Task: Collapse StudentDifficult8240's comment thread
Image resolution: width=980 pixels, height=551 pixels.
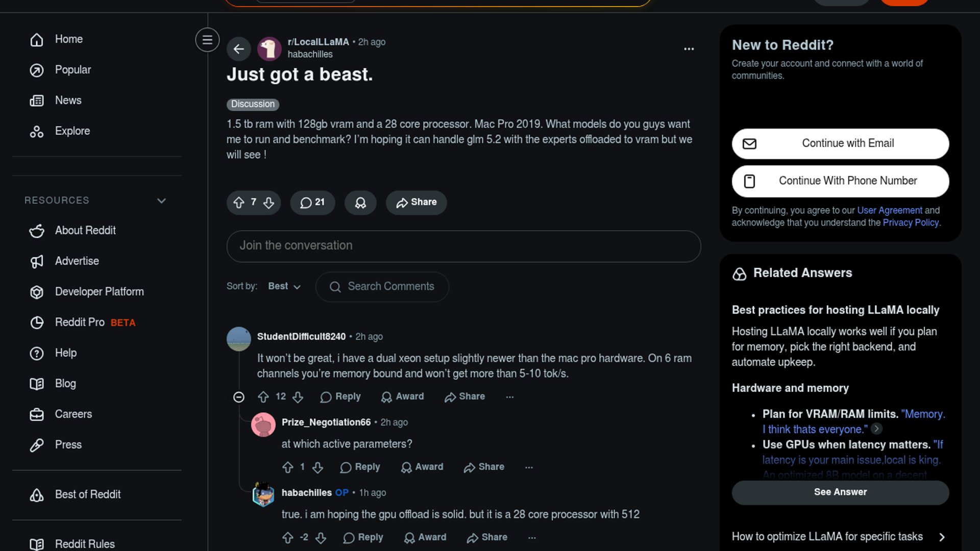Action: click(238, 397)
